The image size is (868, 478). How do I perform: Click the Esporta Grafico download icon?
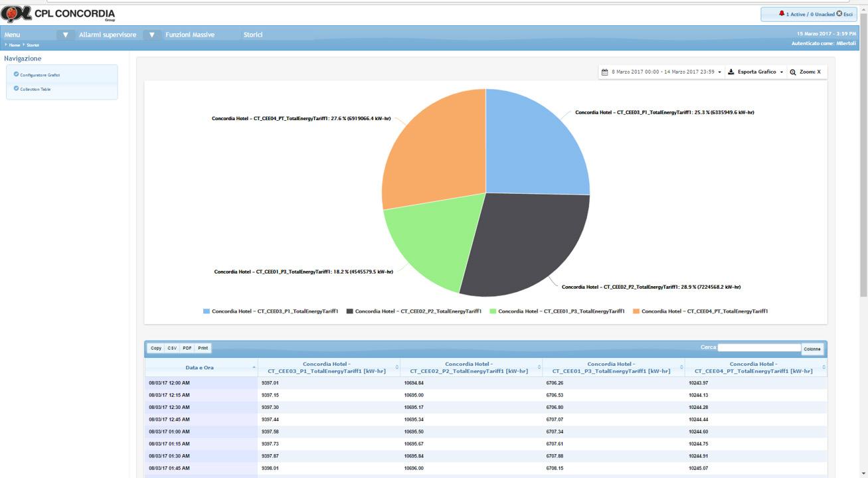[x=731, y=72]
